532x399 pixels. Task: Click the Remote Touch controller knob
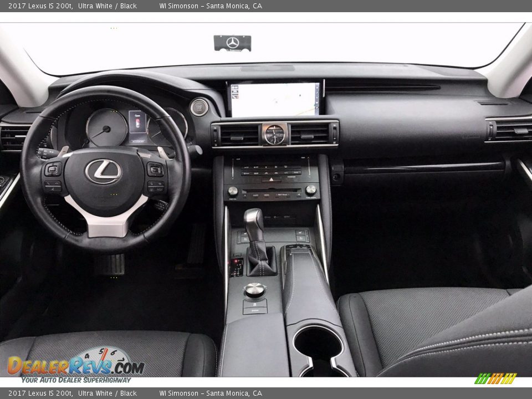pos(255,290)
